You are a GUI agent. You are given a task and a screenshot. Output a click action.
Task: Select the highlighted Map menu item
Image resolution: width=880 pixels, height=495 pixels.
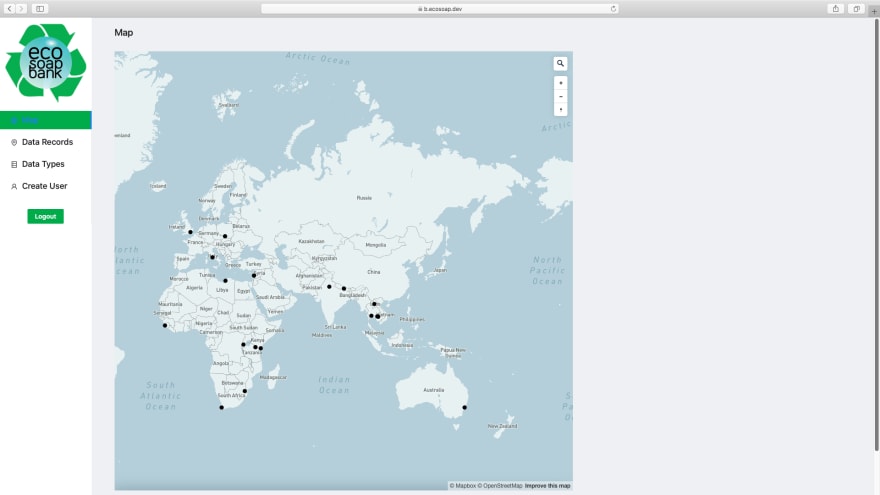(x=45, y=120)
